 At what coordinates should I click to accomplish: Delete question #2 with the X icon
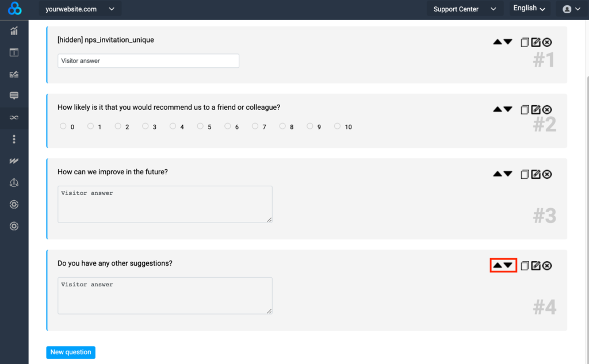(x=547, y=109)
